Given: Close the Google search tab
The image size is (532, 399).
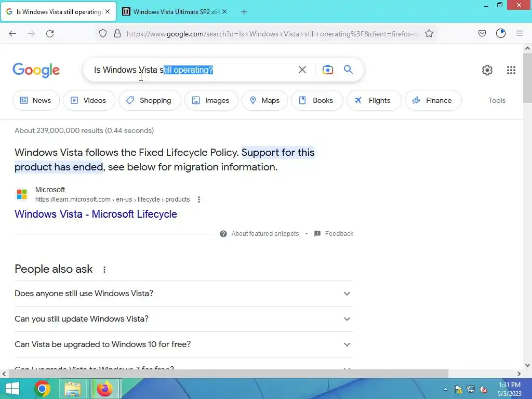Looking at the screenshot, I should click(108, 11).
